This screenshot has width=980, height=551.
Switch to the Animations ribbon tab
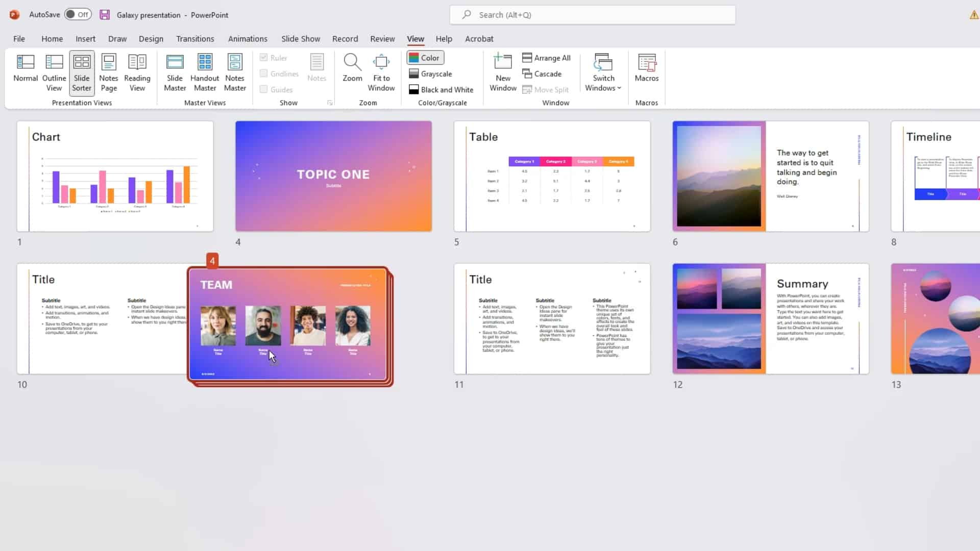point(248,38)
